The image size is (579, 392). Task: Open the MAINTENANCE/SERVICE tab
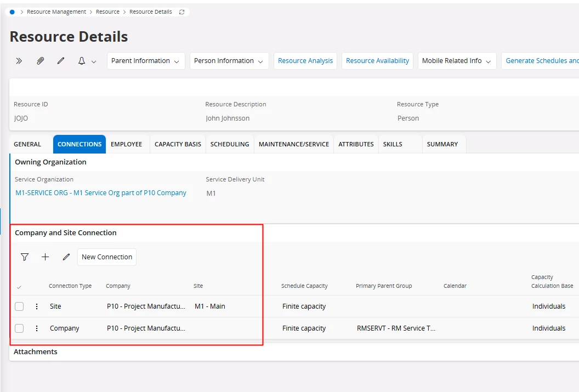point(294,144)
